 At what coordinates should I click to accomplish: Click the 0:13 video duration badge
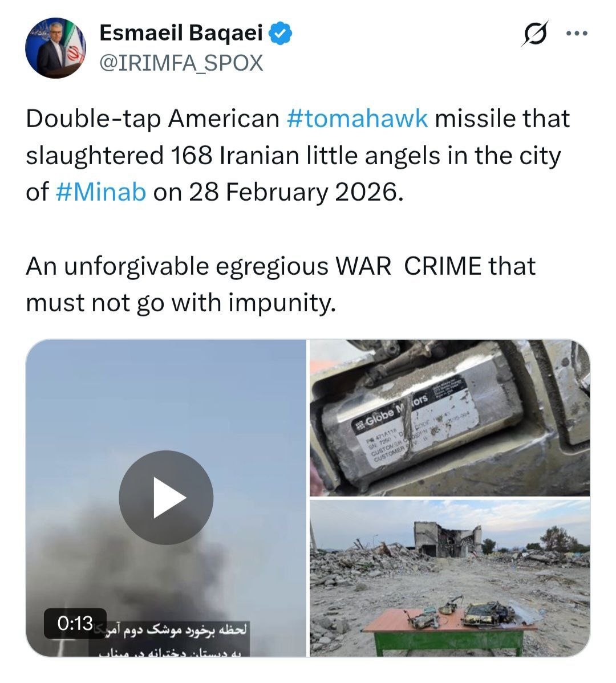pos(75,623)
